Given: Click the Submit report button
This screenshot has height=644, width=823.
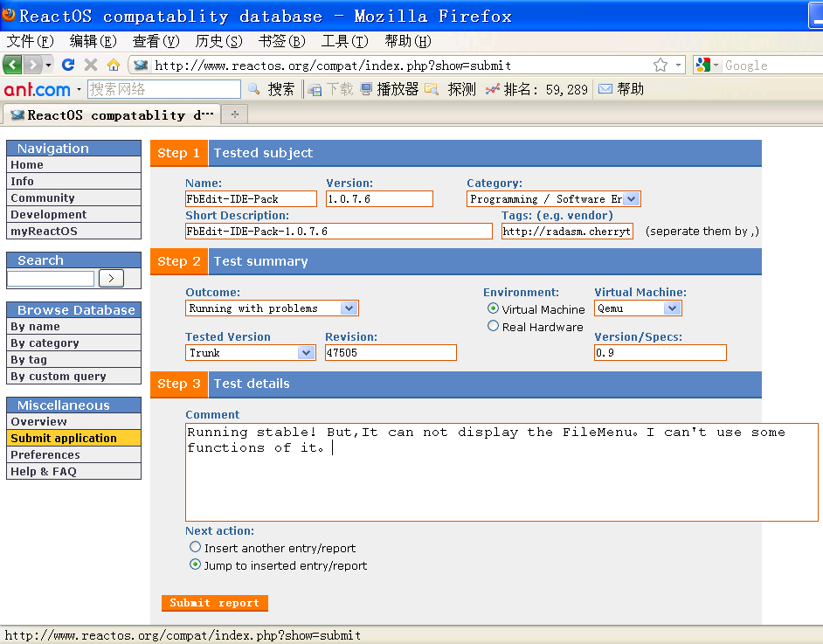Looking at the screenshot, I should [x=215, y=603].
